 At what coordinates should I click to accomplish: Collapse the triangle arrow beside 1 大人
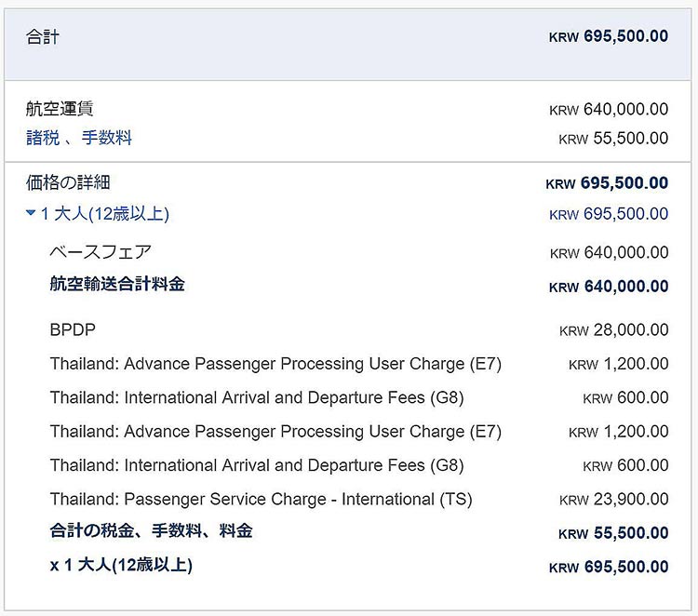point(32,214)
